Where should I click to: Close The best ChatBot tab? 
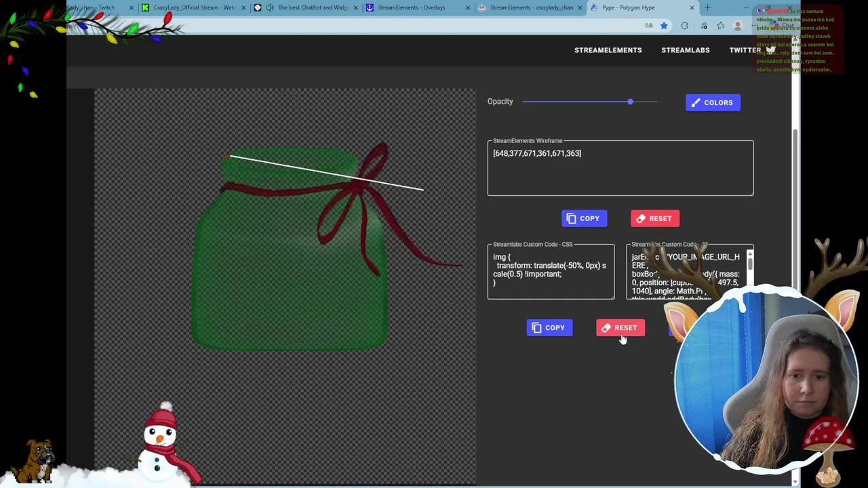pyautogui.click(x=355, y=7)
